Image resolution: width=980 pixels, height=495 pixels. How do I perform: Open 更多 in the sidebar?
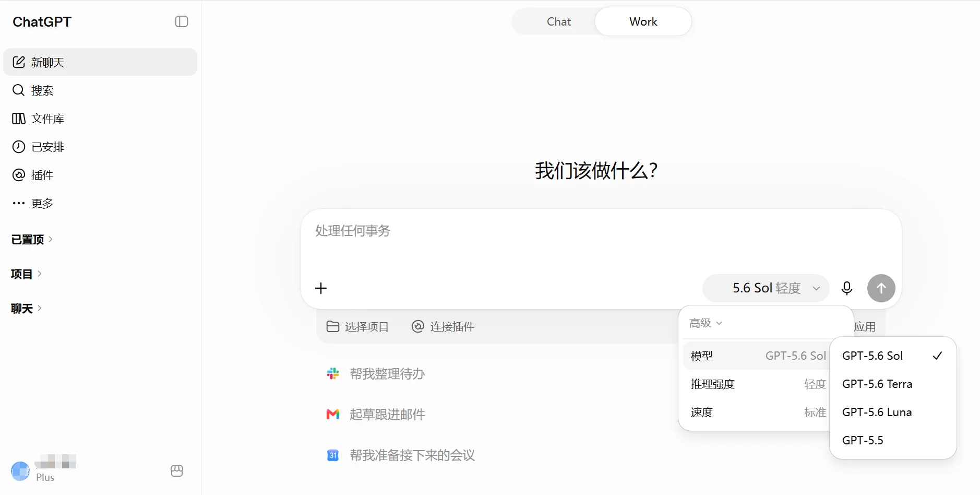[x=100, y=203]
